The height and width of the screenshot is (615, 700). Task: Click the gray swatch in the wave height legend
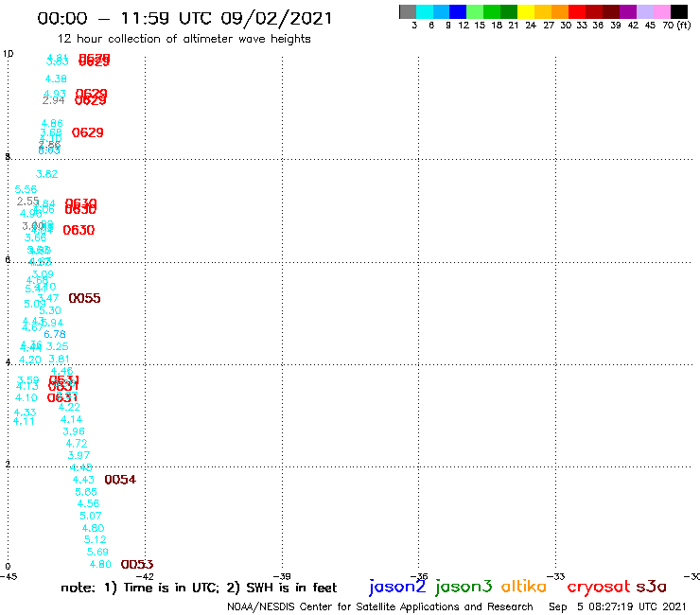(x=408, y=11)
